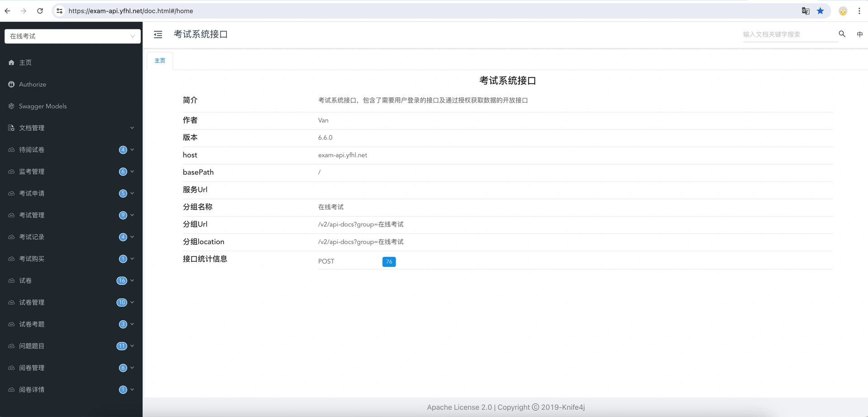
Task: Click the search magnifier icon
Action: [842, 34]
